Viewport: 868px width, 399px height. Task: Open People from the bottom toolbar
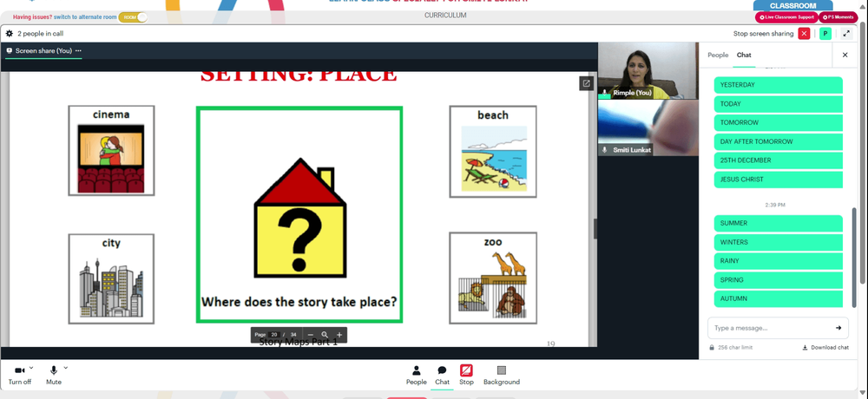pyautogui.click(x=417, y=375)
